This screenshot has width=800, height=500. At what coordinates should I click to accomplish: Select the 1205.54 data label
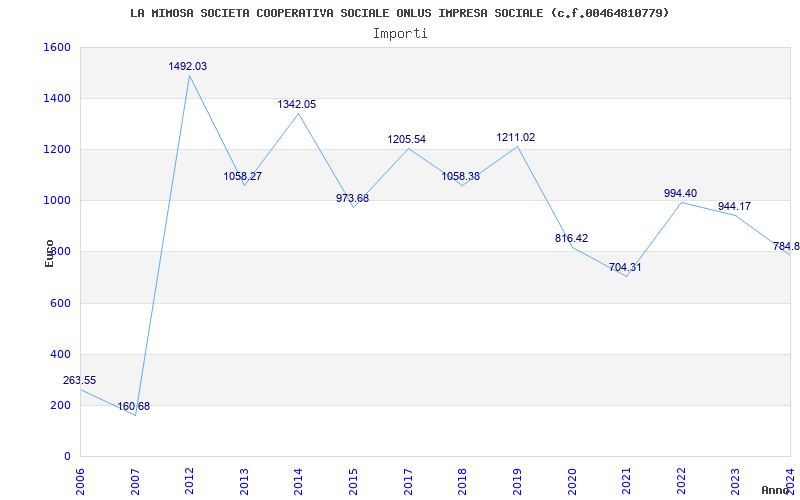[406, 139]
